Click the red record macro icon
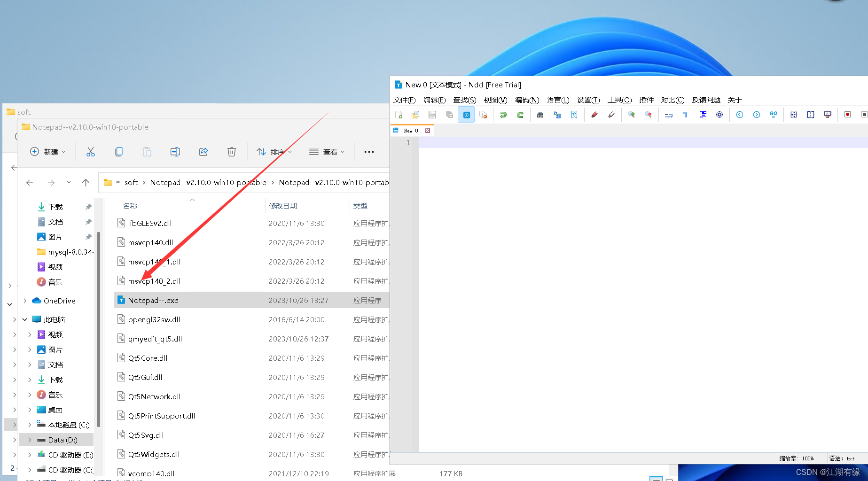Screen dimensions: 868x481 848,115
